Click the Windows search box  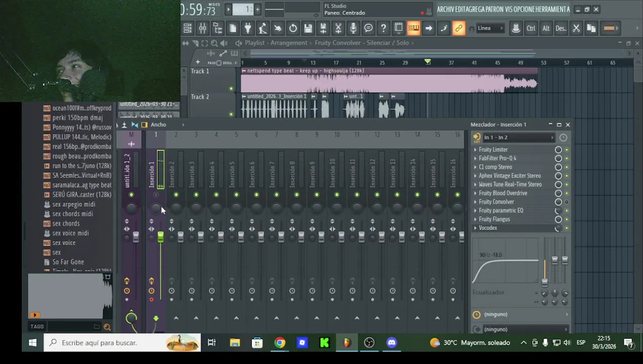pyautogui.click(x=122, y=343)
